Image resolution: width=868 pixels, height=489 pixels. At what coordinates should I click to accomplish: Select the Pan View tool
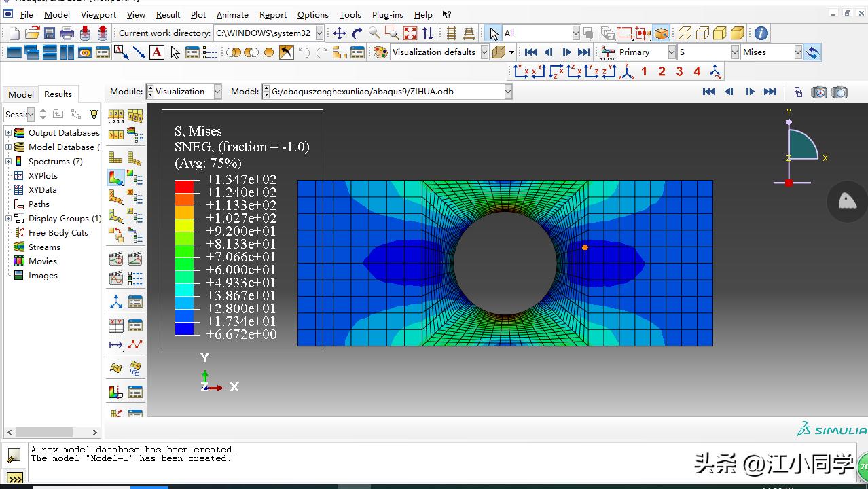339,33
